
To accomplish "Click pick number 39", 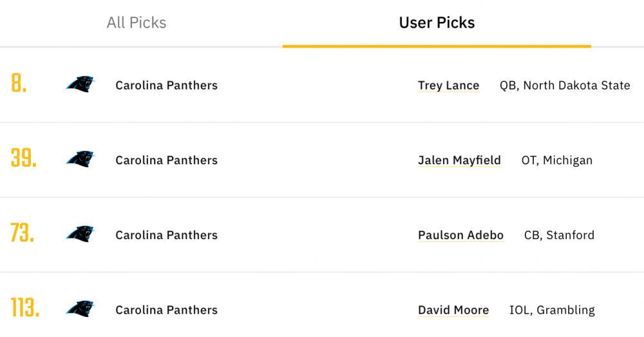I will [24, 159].
